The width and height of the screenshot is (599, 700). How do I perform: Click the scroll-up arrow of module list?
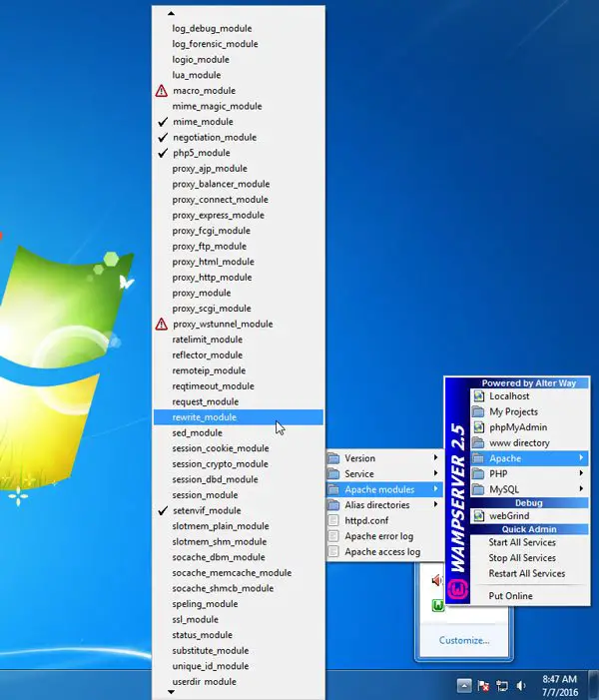tap(171, 14)
